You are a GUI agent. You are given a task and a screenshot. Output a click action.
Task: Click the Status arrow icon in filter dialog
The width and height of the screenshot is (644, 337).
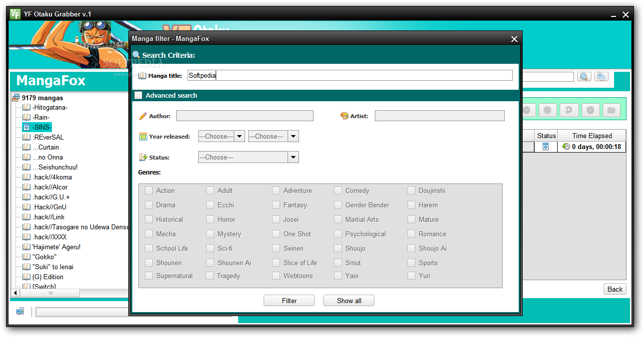coord(143,157)
